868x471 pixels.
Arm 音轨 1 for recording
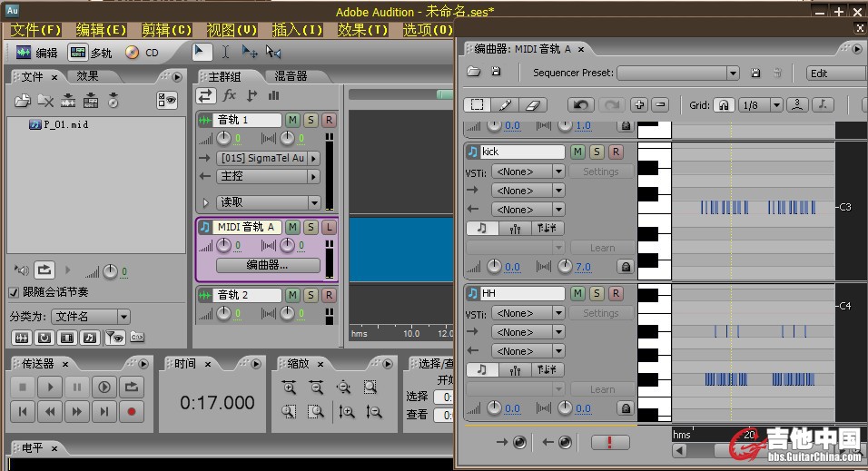[329, 120]
